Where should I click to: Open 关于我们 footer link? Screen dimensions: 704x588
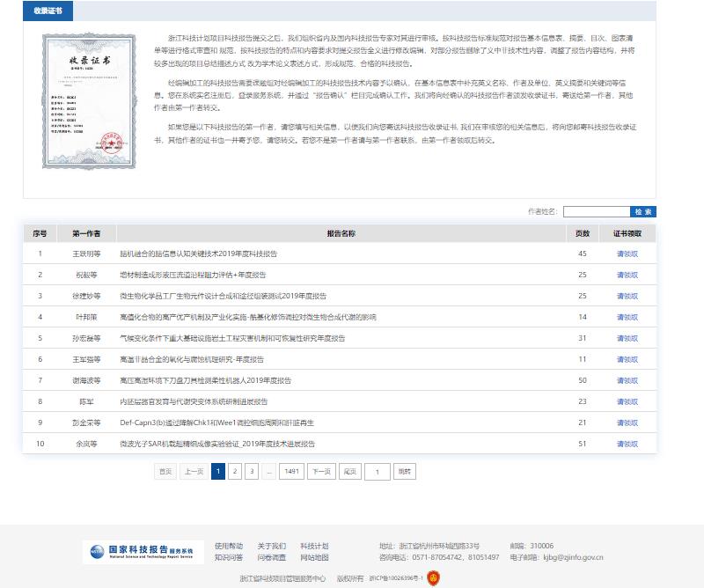coord(271,546)
